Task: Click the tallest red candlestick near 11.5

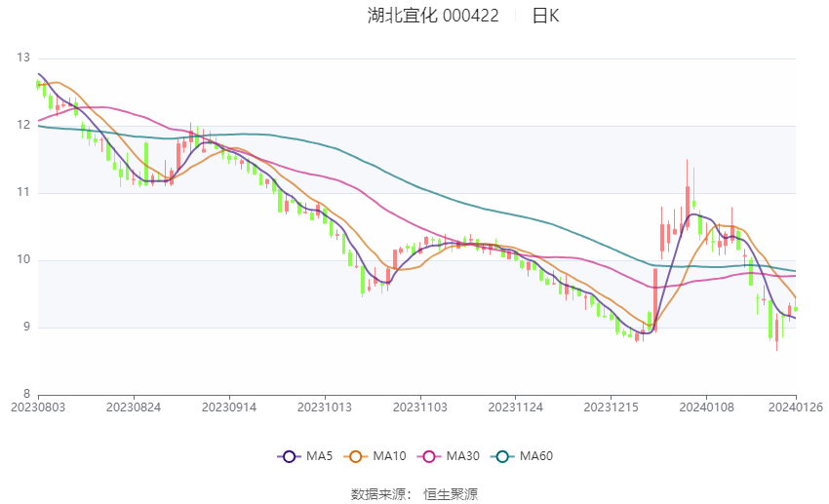Action: pyautogui.click(x=688, y=194)
